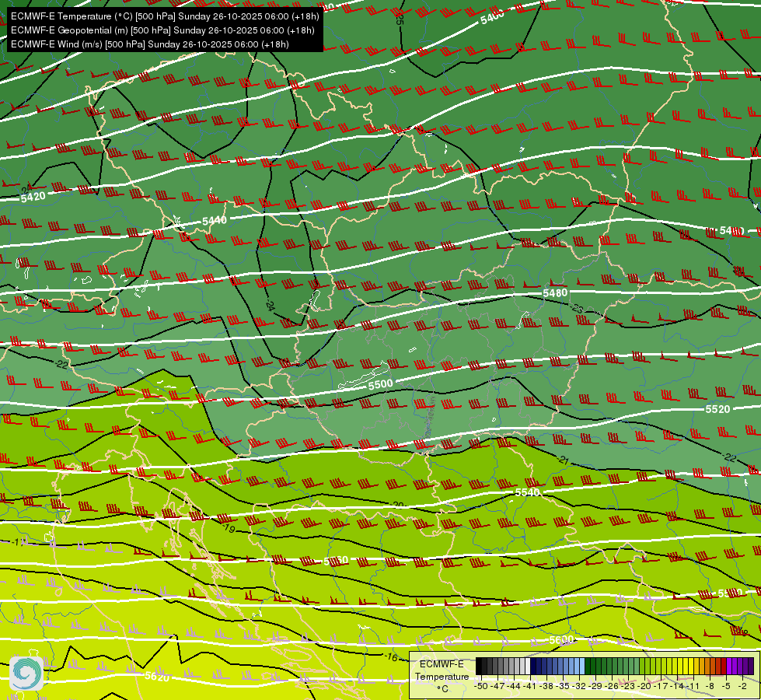Click the 5540 geopotential contour label

pyautogui.click(x=527, y=492)
